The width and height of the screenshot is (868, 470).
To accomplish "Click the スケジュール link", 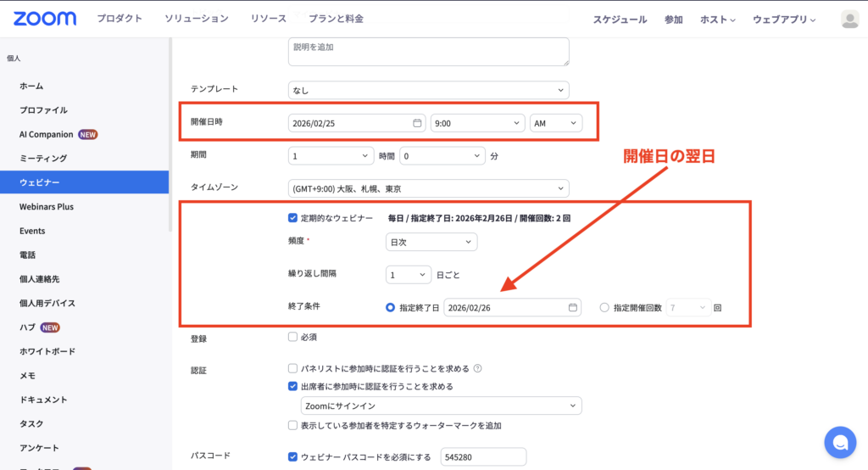I will point(620,20).
